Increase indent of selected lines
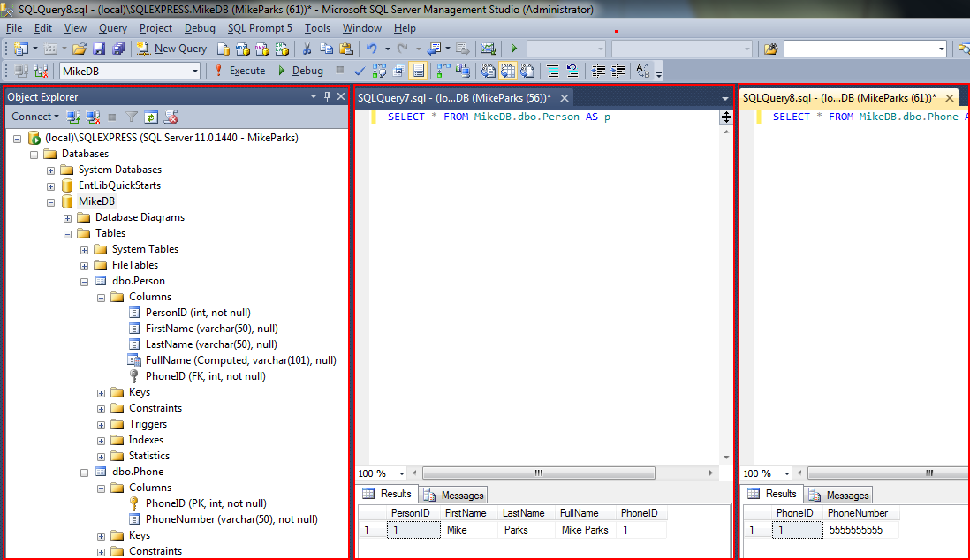The height and width of the screenshot is (560, 970). point(618,71)
